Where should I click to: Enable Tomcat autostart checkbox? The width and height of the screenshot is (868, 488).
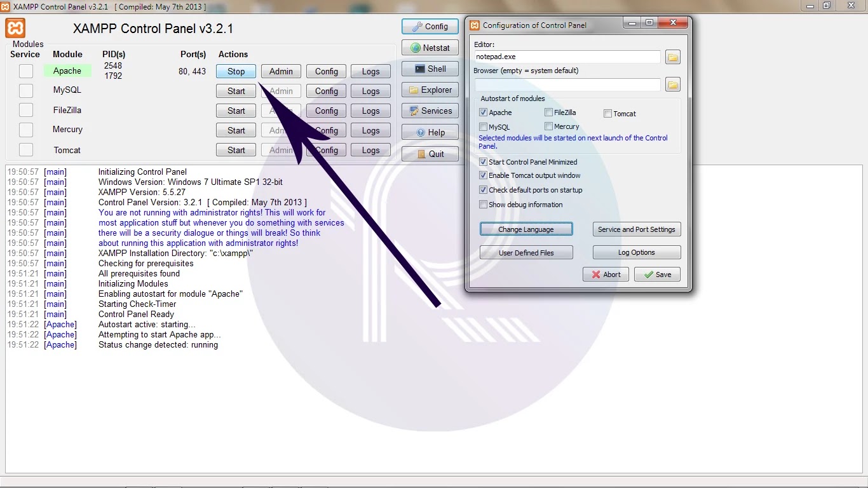pos(608,114)
